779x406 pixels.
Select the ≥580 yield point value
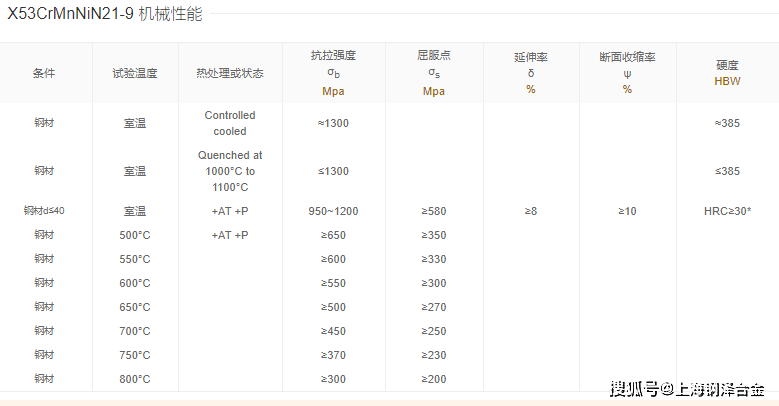click(x=434, y=211)
